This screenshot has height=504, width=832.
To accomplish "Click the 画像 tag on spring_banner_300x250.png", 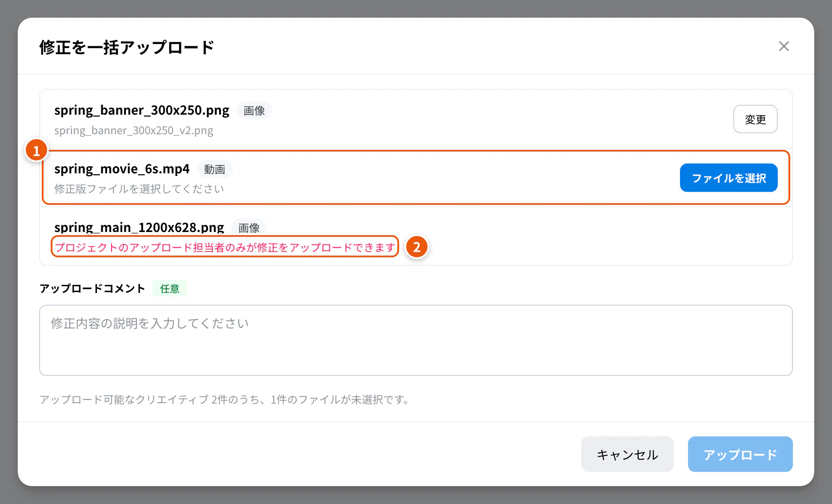I will 254,111.
